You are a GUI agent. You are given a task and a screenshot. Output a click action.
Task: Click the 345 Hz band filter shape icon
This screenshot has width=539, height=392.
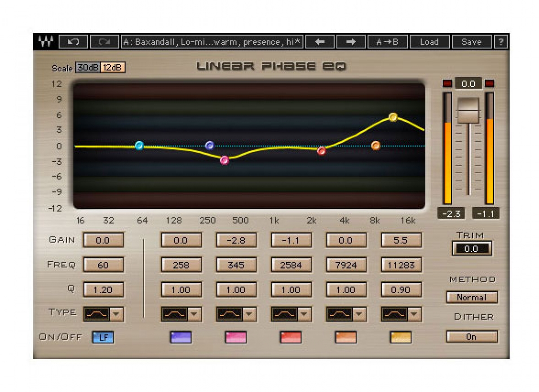tap(229, 314)
